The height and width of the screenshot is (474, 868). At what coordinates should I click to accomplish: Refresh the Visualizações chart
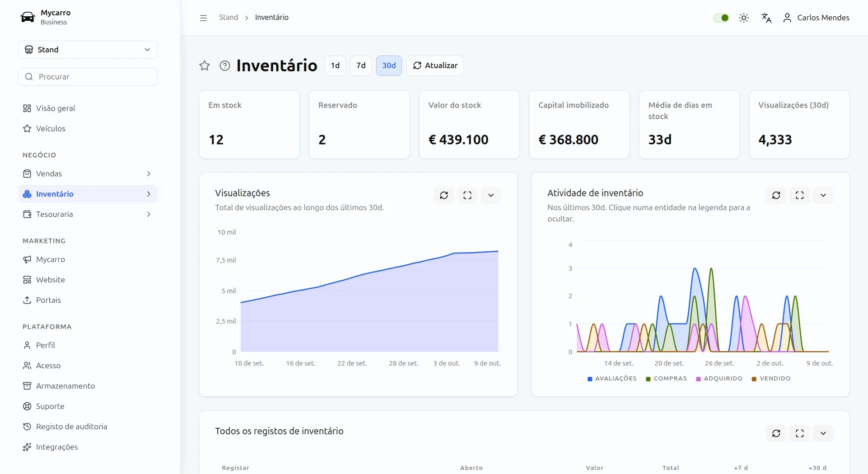coord(444,195)
